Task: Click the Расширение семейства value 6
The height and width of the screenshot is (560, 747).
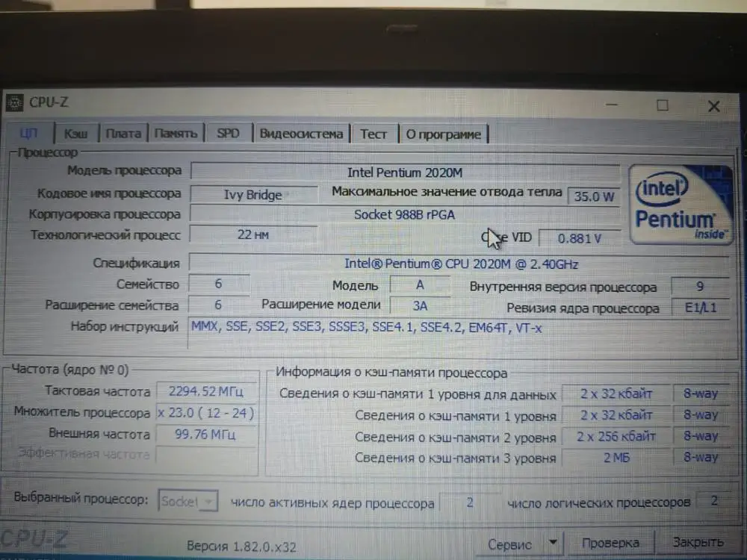Action: click(x=219, y=305)
